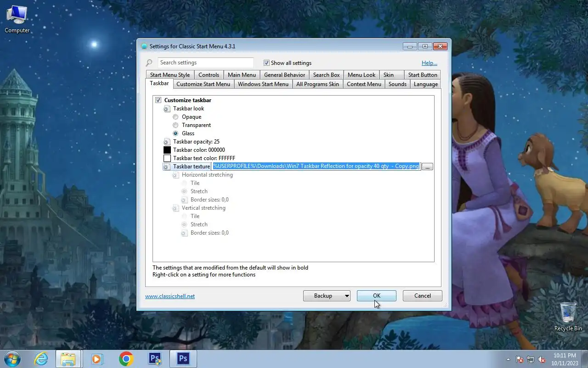Switch to Menu Look tab
588x368 pixels.
[x=362, y=75]
